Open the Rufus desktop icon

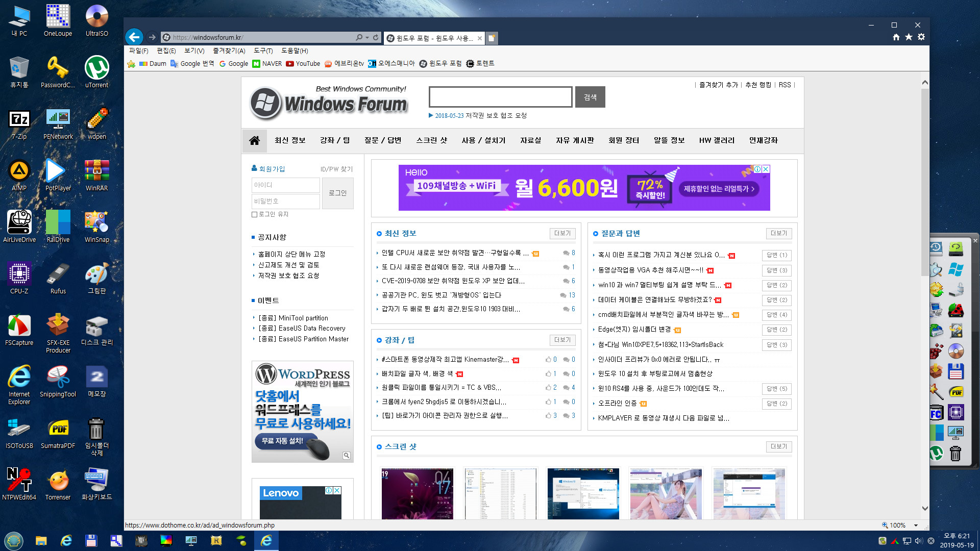pyautogui.click(x=58, y=278)
